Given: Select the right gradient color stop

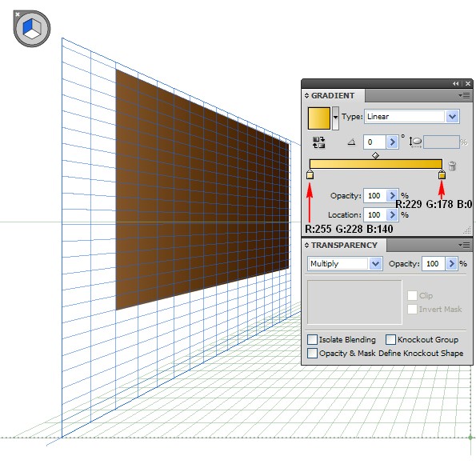Looking at the screenshot, I should (442, 174).
